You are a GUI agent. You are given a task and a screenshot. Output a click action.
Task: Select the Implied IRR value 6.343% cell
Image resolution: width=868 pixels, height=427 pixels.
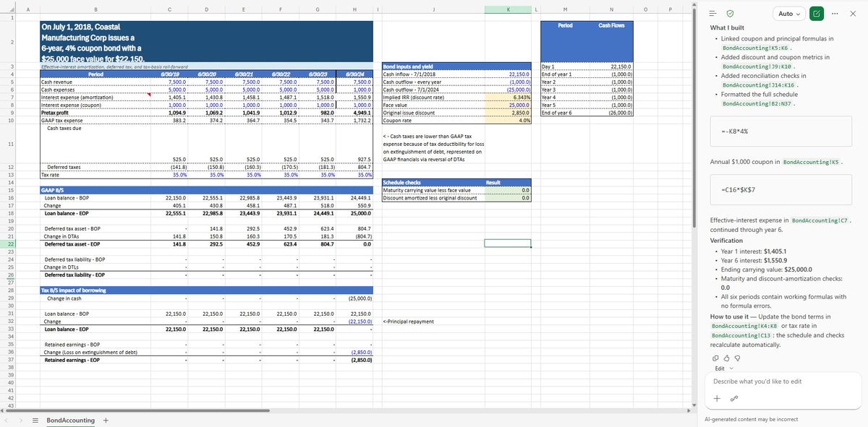coord(508,97)
